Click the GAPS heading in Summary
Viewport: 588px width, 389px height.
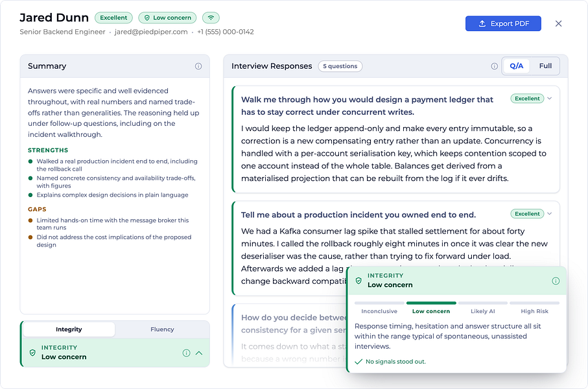pyautogui.click(x=37, y=209)
